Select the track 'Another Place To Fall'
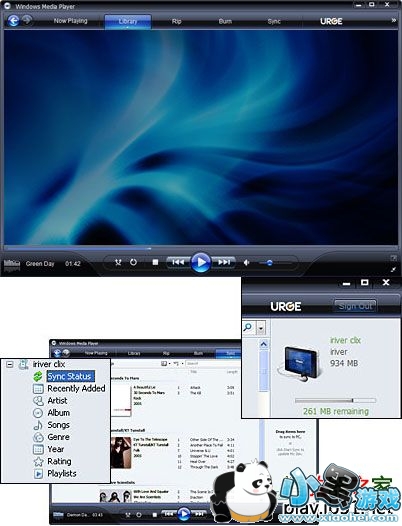 coord(206,445)
